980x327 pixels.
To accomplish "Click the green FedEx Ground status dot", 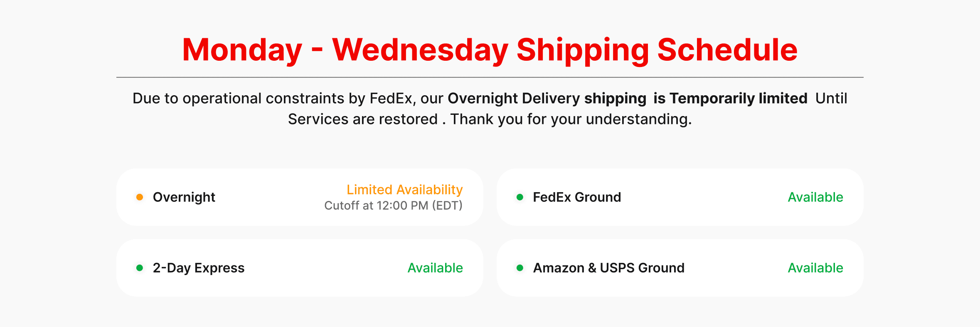I will coord(520,197).
